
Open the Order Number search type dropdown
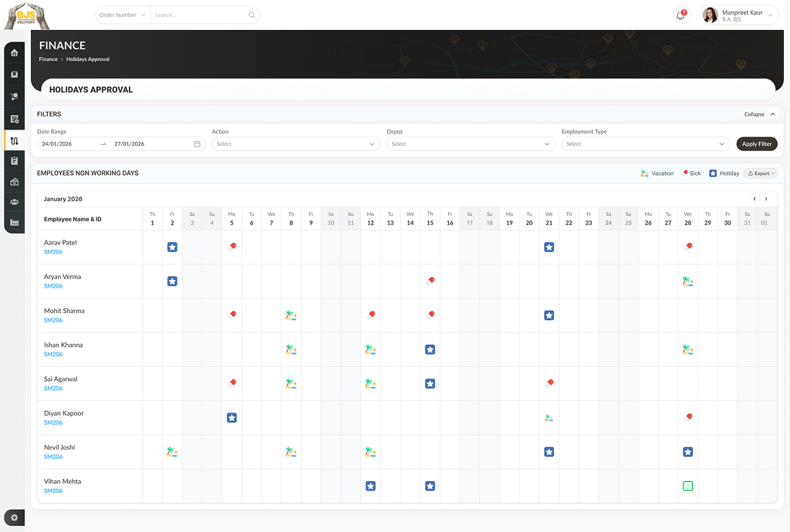(123, 15)
